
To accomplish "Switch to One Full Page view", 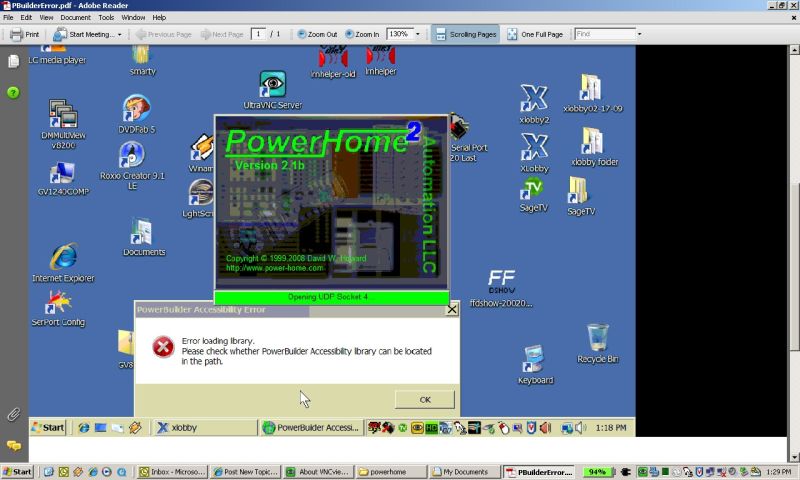I will [535, 34].
